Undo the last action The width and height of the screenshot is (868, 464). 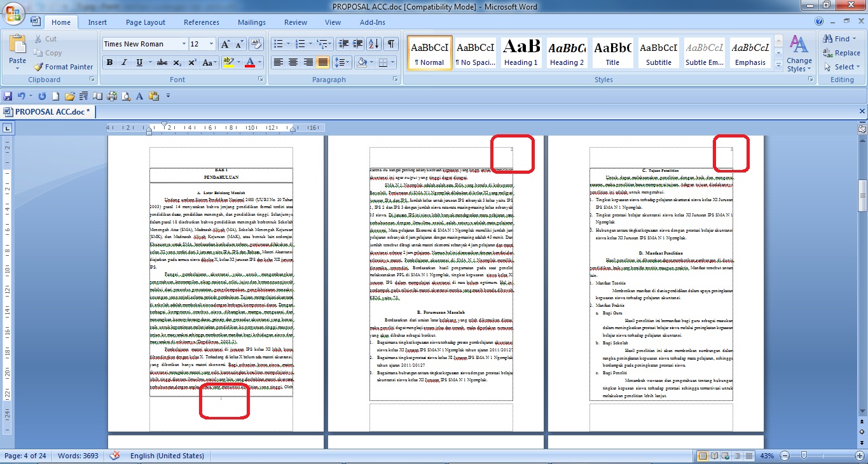pyautogui.click(x=22, y=96)
